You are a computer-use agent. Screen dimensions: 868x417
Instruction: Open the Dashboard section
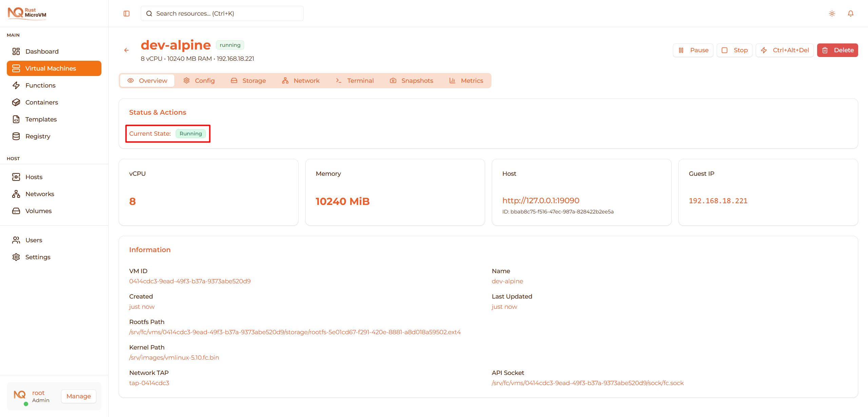click(41, 51)
